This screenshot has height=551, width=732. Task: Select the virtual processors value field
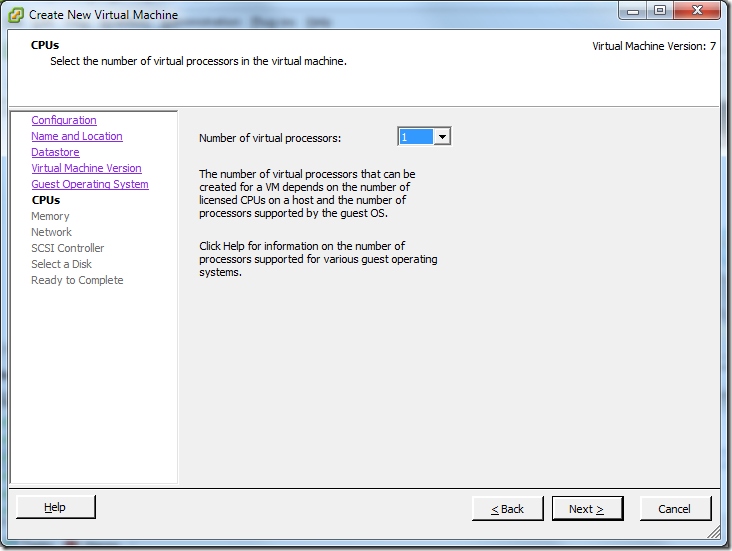pos(416,137)
